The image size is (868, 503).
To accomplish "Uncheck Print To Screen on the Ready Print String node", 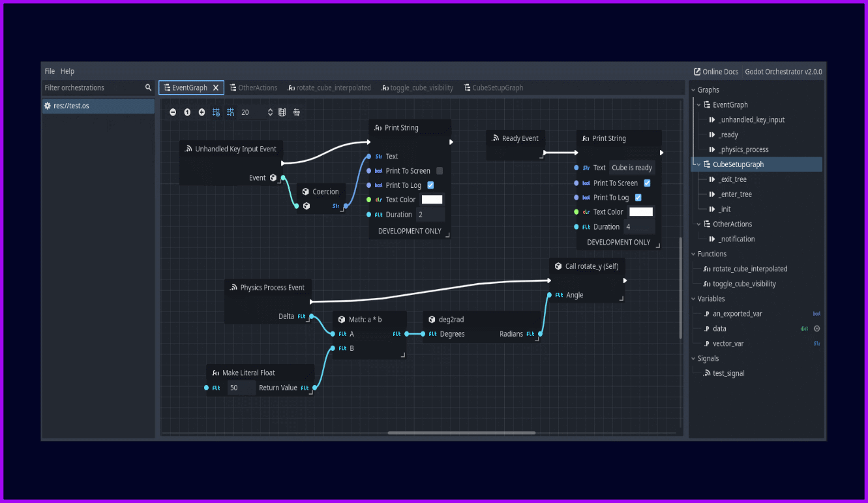I will (x=647, y=183).
